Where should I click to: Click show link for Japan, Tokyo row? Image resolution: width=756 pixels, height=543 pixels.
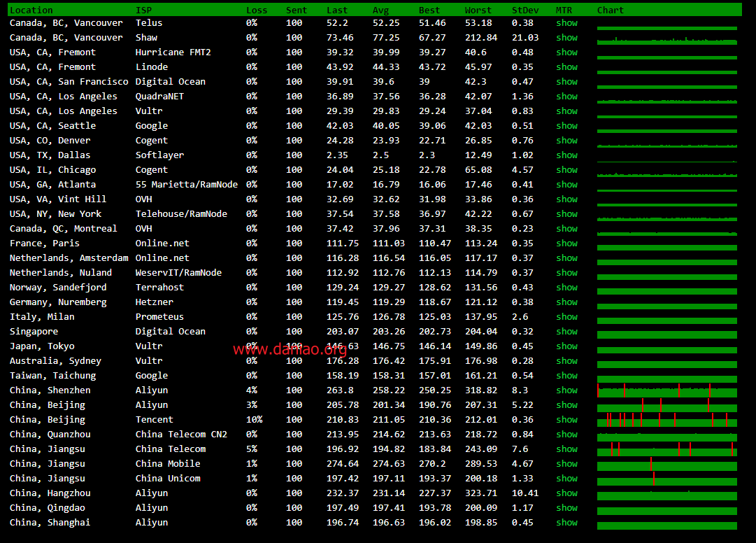point(566,346)
